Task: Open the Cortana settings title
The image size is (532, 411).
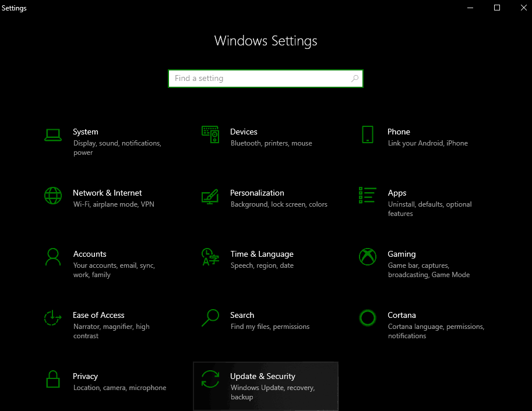Action: 401,315
